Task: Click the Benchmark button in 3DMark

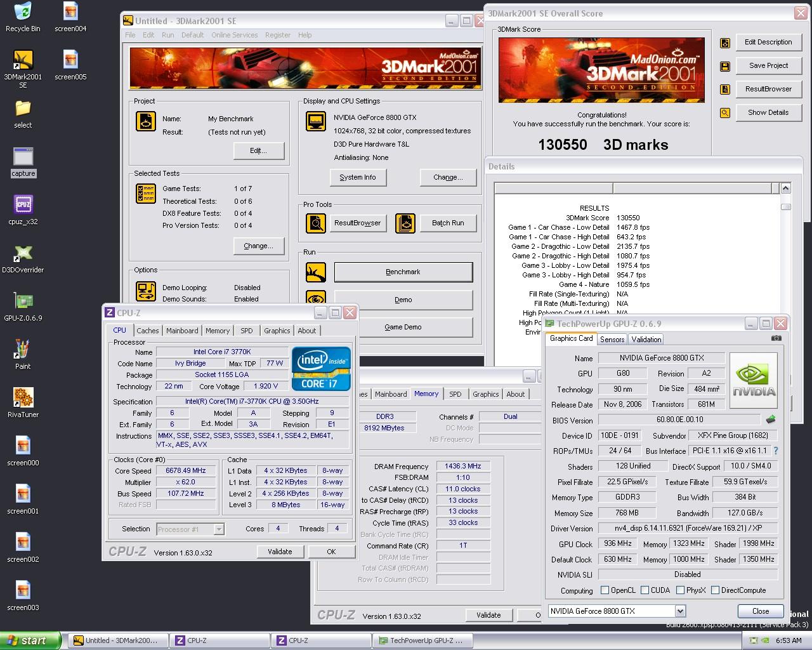Action: tap(403, 272)
